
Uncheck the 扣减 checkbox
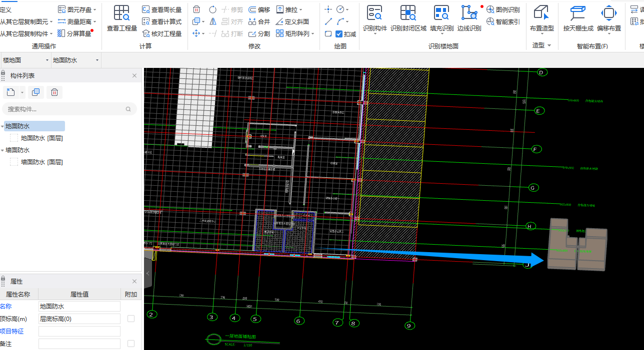coord(339,34)
